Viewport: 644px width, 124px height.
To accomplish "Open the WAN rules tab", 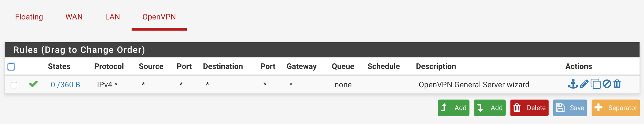I will coord(74,17).
